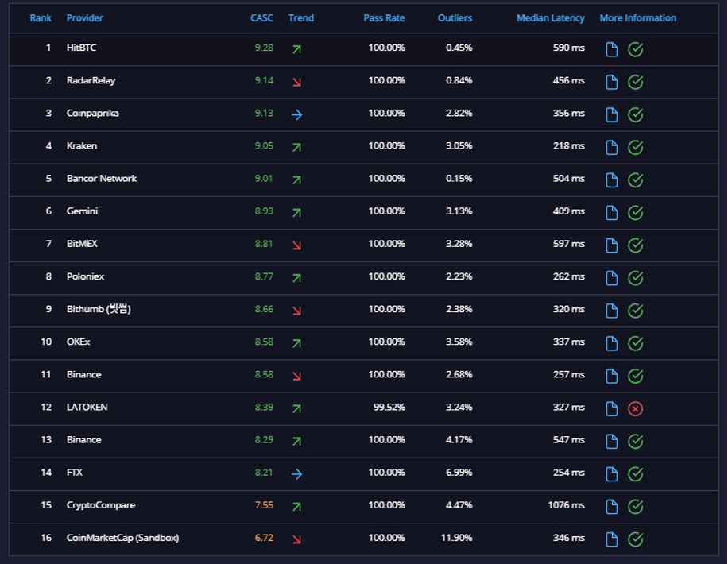This screenshot has height=564, width=728.
Task: Click the green check icon for Gemini
Action: (635, 213)
